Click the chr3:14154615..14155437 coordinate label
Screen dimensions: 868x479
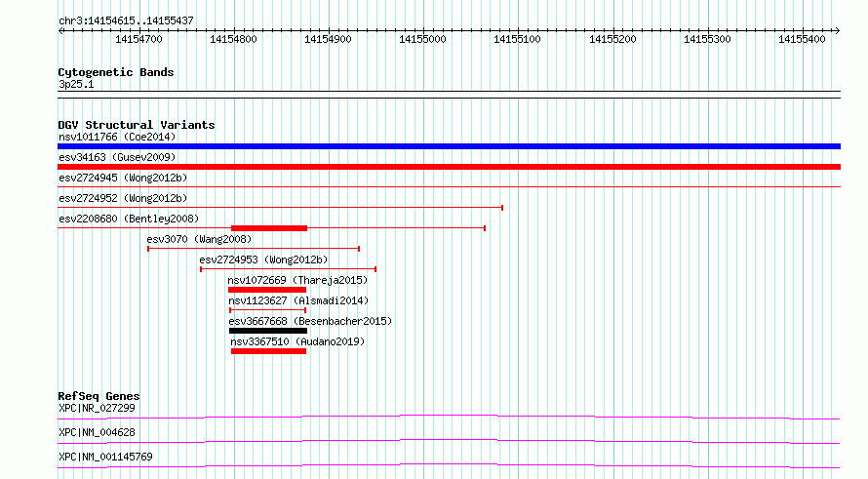pos(126,21)
